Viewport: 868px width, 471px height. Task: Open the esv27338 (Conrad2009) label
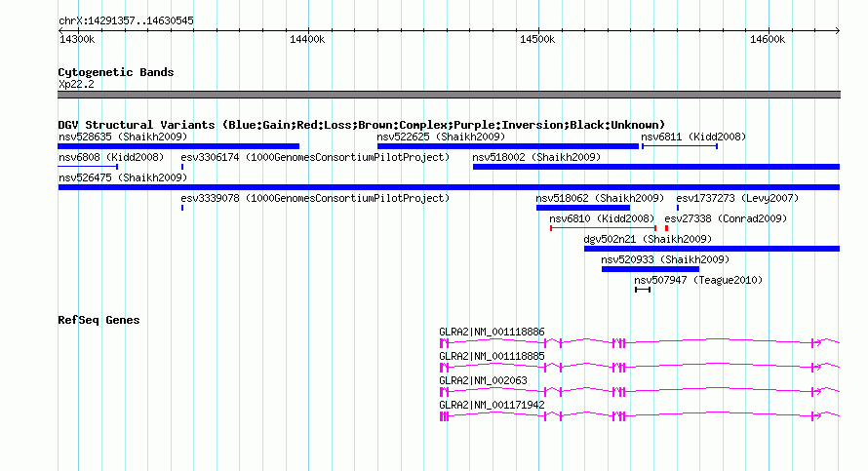(726, 218)
